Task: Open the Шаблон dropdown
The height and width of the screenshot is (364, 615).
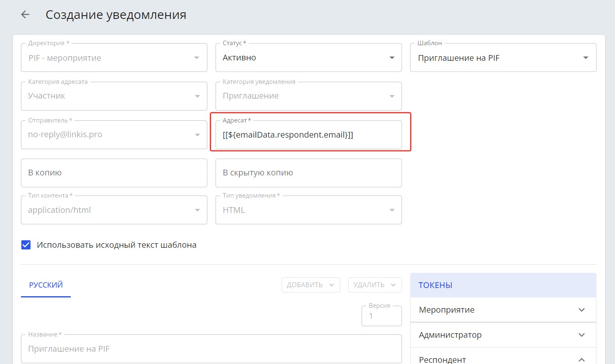Action: pos(503,58)
